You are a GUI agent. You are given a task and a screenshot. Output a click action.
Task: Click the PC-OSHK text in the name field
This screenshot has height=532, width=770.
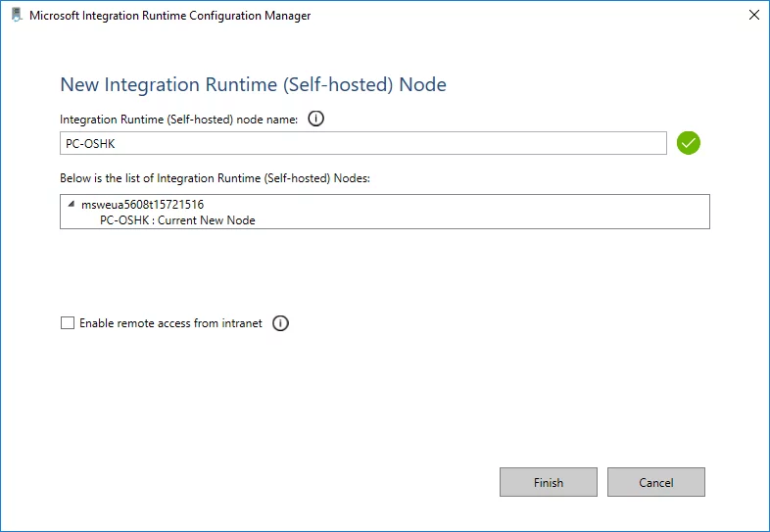pyautogui.click(x=84, y=144)
